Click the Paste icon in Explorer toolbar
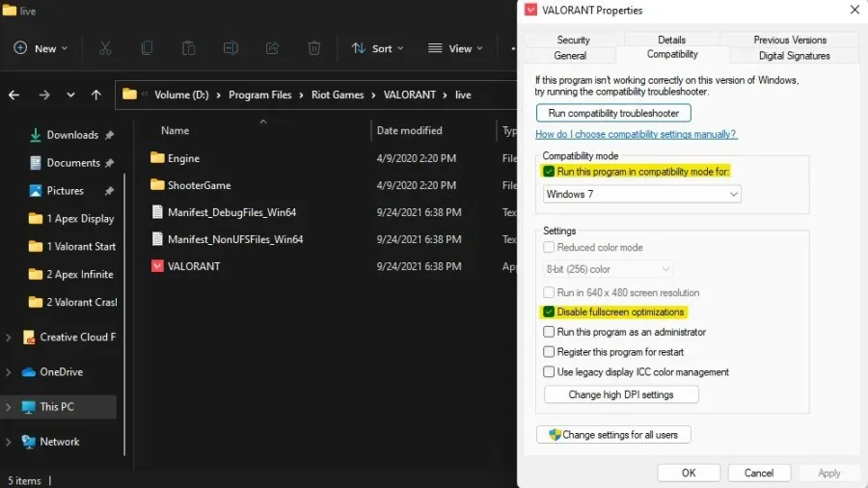This screenshot has height=488, width=868. tap(189, 48)
